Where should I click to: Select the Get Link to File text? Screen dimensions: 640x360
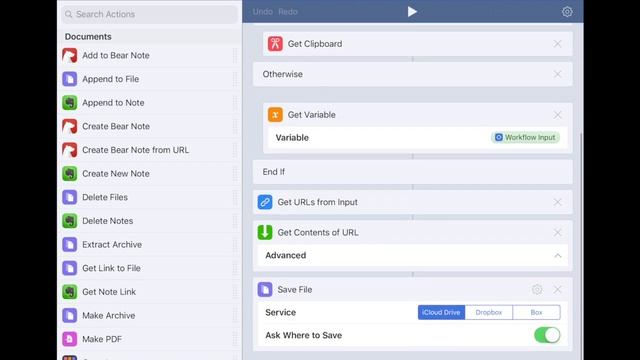[x=111, y=269]
